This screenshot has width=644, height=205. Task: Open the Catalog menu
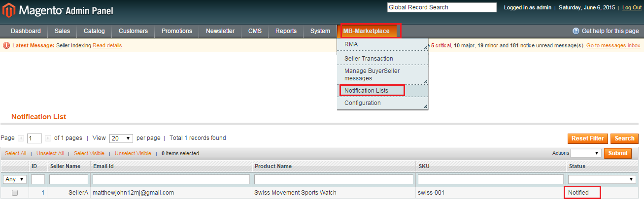[94, 31]
